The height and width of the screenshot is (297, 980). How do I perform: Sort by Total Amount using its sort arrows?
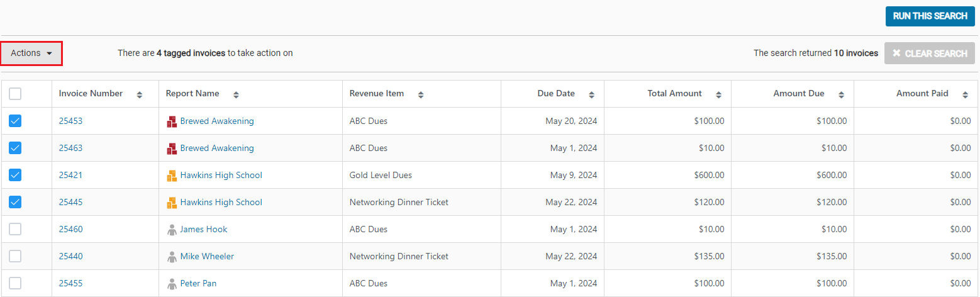[x=718, y=94]
